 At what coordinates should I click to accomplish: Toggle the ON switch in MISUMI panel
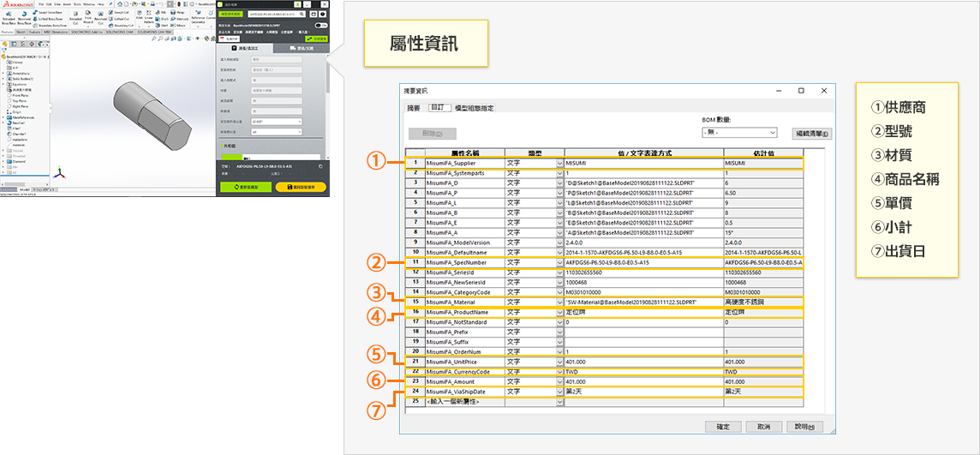(320, 26)
